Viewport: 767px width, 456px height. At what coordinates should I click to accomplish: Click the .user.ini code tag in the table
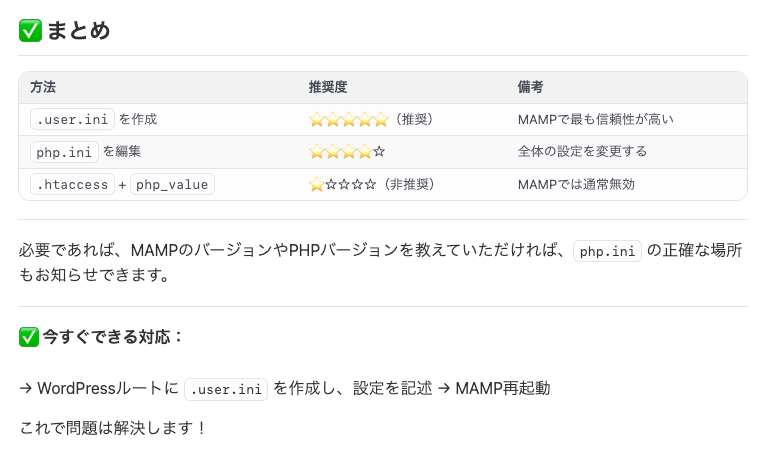click(72, 120)
